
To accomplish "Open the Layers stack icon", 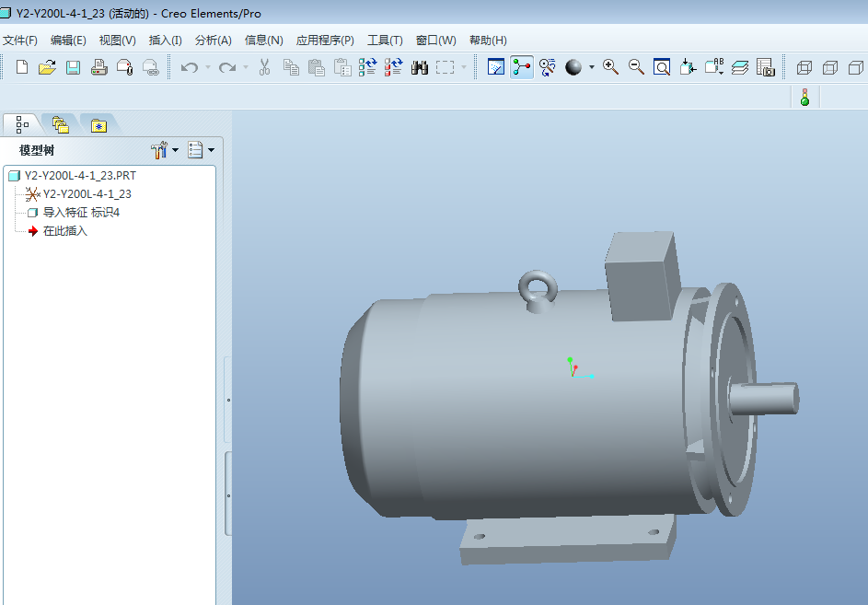I will pyautogui.click(x=739, y=67).
